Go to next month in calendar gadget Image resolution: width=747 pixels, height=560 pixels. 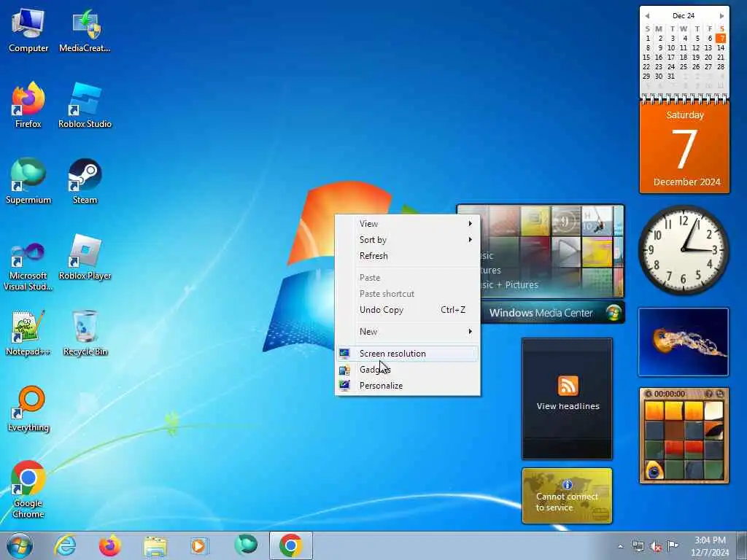click(x=721, y=16)
